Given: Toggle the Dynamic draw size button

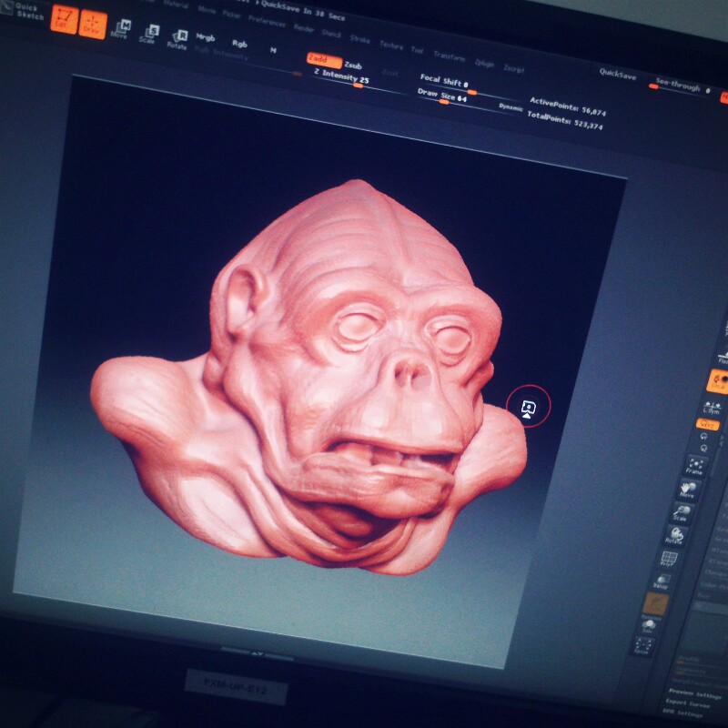Looking at the screenshot, I should [x=511, y=107].
